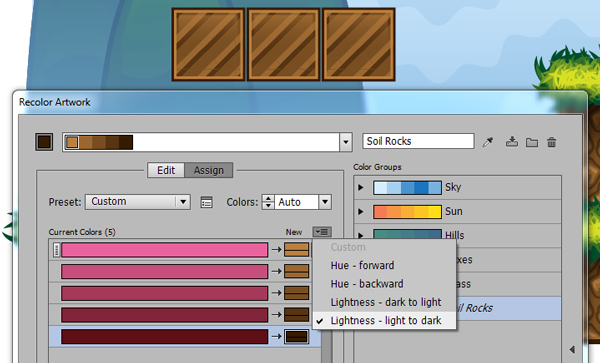Click the lightest tan new color swatch

pos(297,250)
